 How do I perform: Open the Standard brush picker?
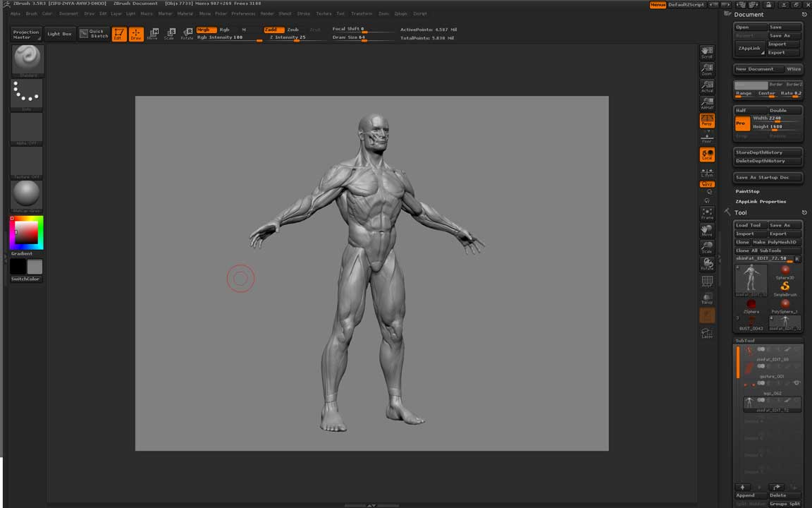(28, 61)
